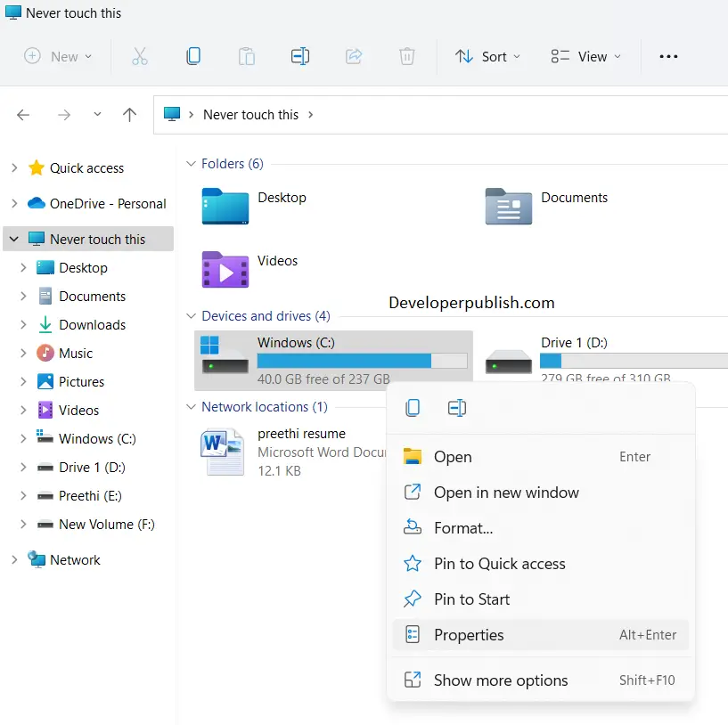Click Pin to Quick access
This screenshot has width=728, height=725.
540,564
